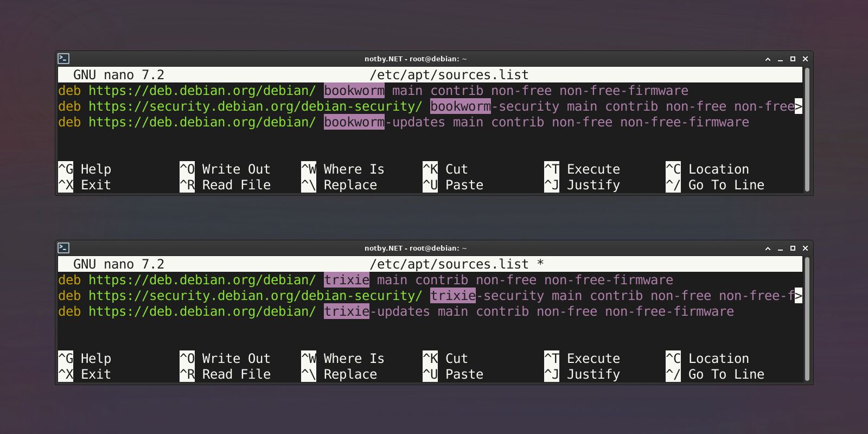Screen dimensions: 868x434
Task: Close the top terminal window
Action: [x=805, y=59]
